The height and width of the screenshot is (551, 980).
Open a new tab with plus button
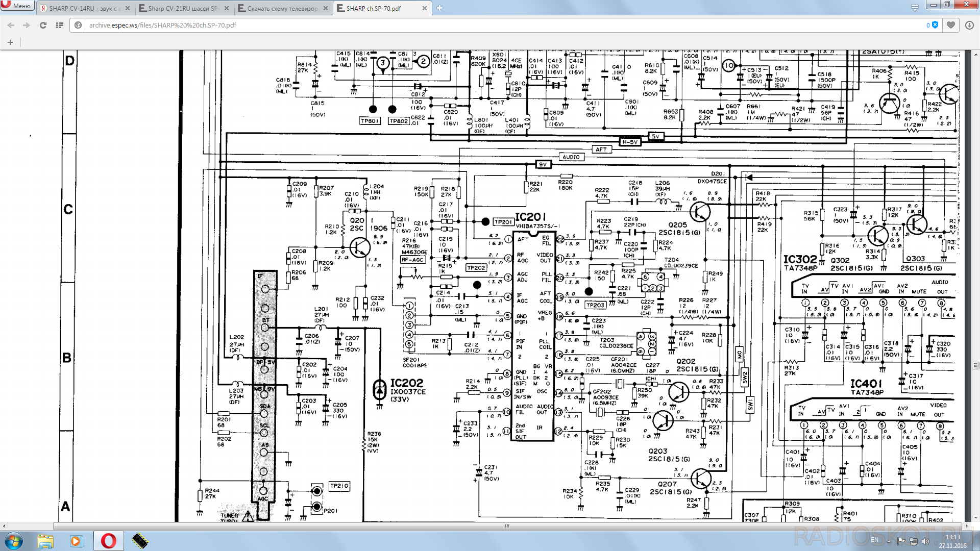point(439,8)
